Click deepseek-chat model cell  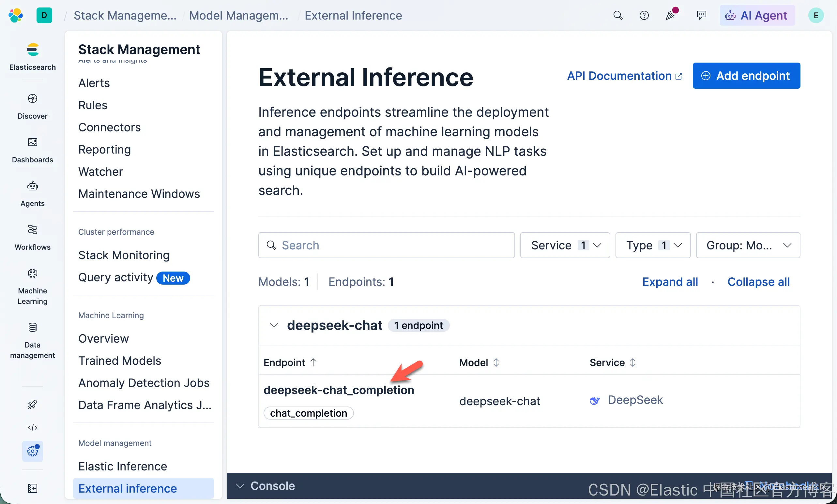pyautogui.click(x=499, y=401)
